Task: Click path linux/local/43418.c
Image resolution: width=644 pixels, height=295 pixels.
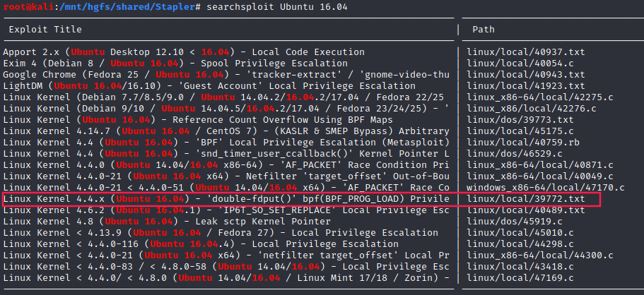Action: (520, 267)
